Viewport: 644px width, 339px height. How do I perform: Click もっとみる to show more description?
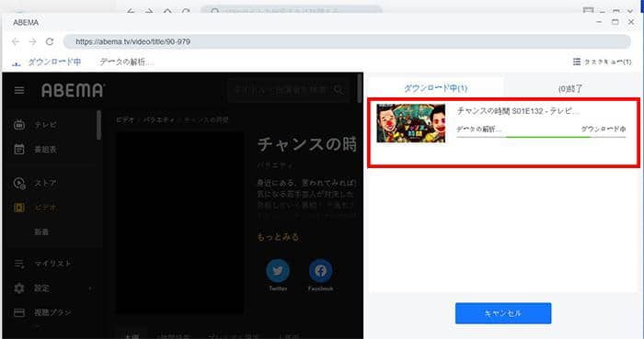pos(278,237)
